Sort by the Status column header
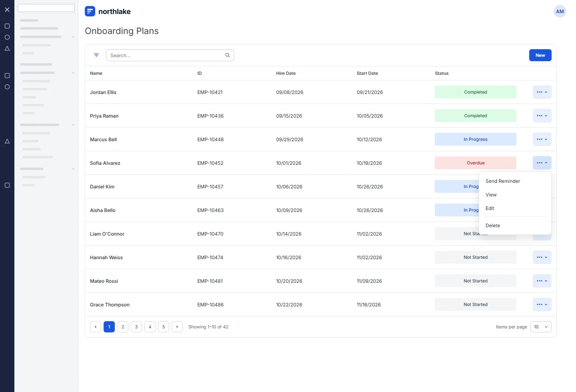576x392 pixels. (442, 73)
